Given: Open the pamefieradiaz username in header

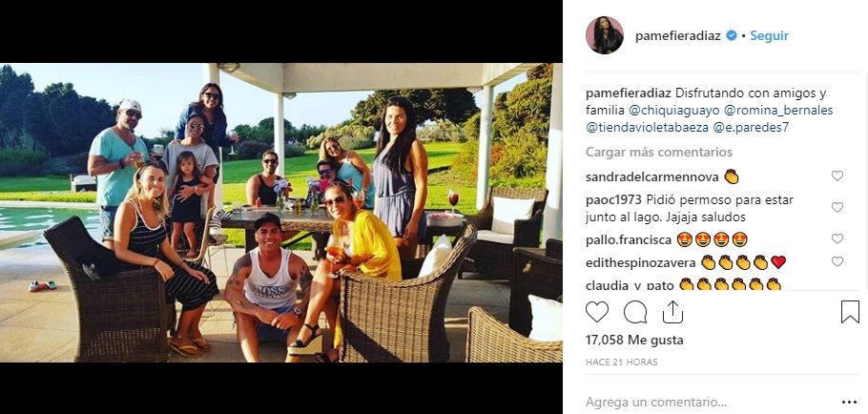Looking at the screenshot, I should click(x=677, y=35).
